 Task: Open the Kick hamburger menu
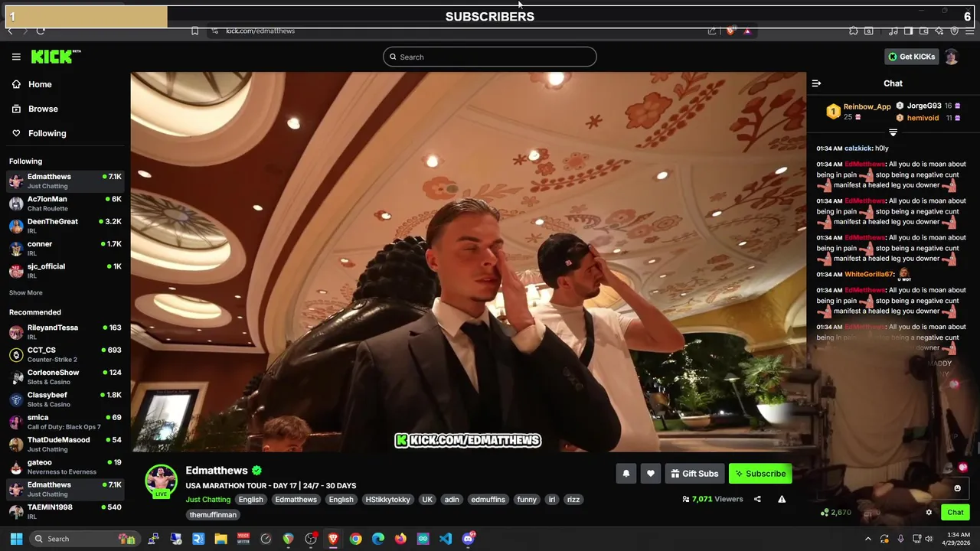(16, 57)
